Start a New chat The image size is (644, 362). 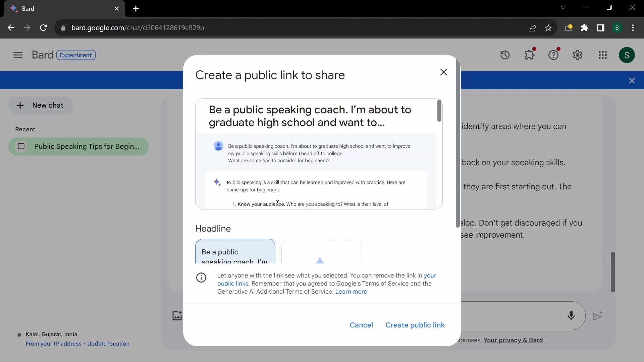[40, 105]
